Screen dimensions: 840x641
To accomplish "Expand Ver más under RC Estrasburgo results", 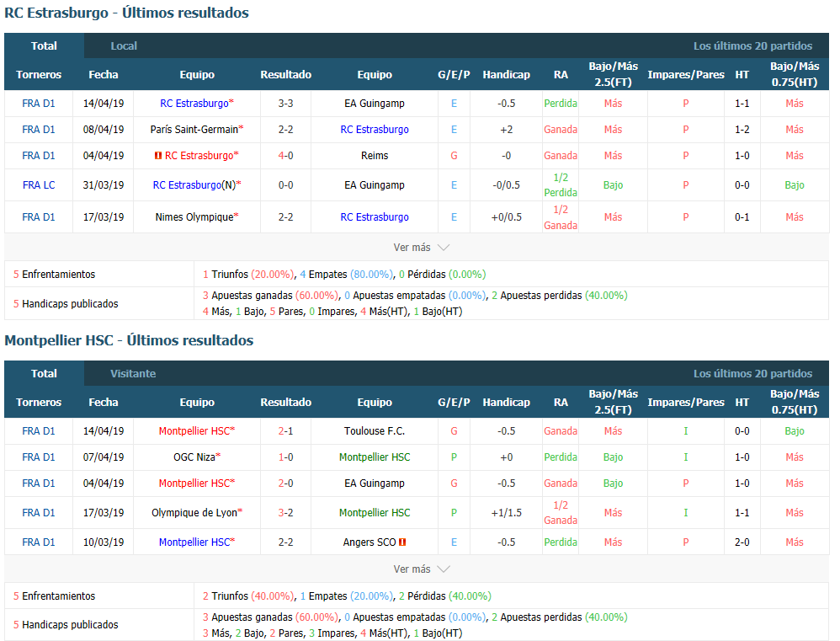I will pos(421,247).
